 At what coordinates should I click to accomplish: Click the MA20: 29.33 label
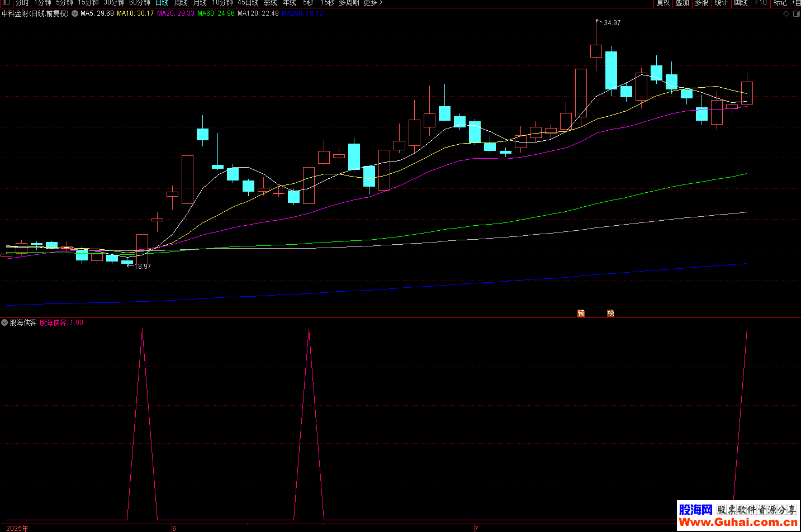176,13
